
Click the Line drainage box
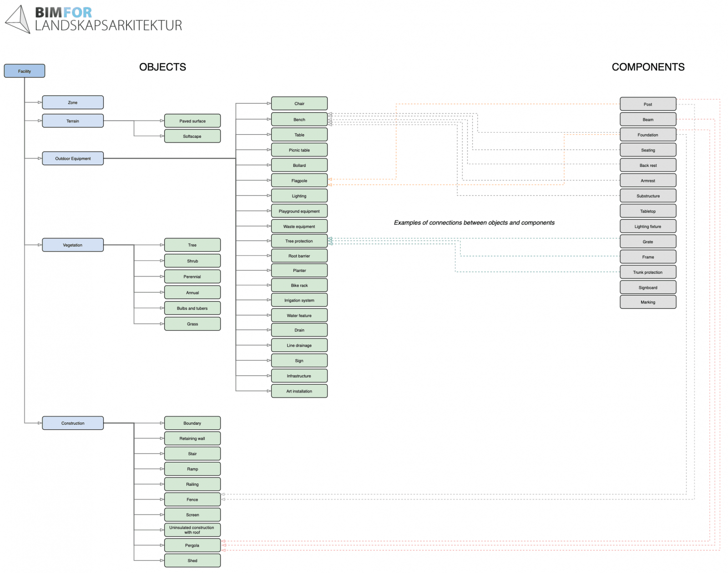point(299,345)
